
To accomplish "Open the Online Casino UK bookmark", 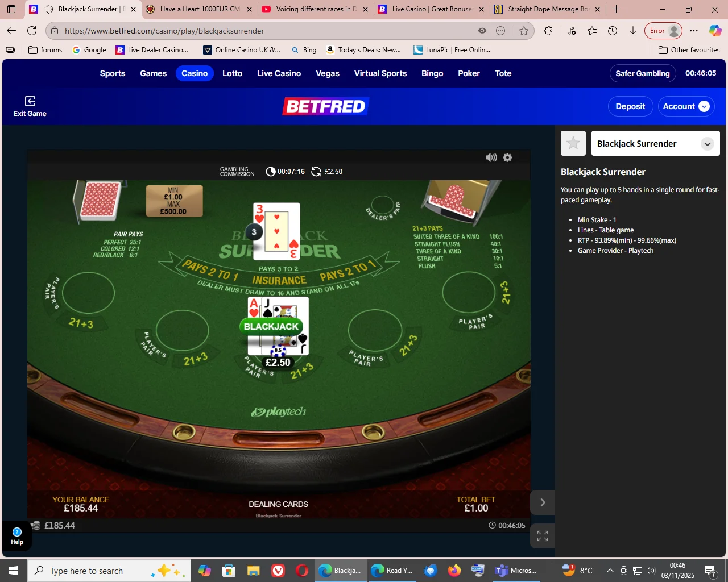I will 242,50.
